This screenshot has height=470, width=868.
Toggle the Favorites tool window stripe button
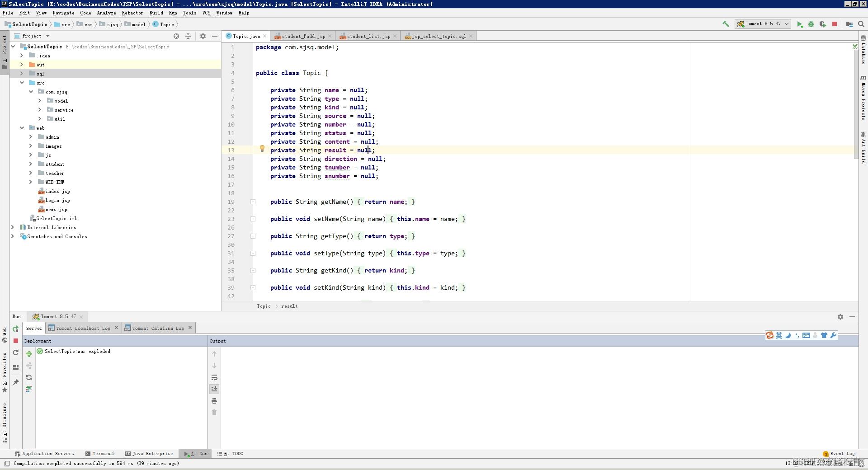tap(5, 372)
